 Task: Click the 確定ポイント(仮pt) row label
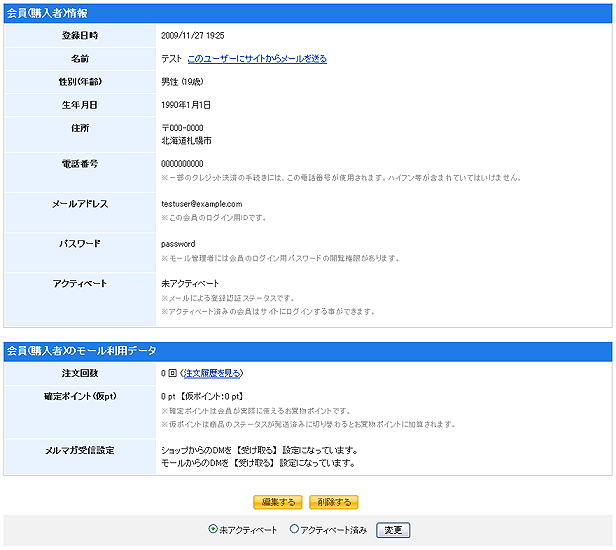[80, 396]
